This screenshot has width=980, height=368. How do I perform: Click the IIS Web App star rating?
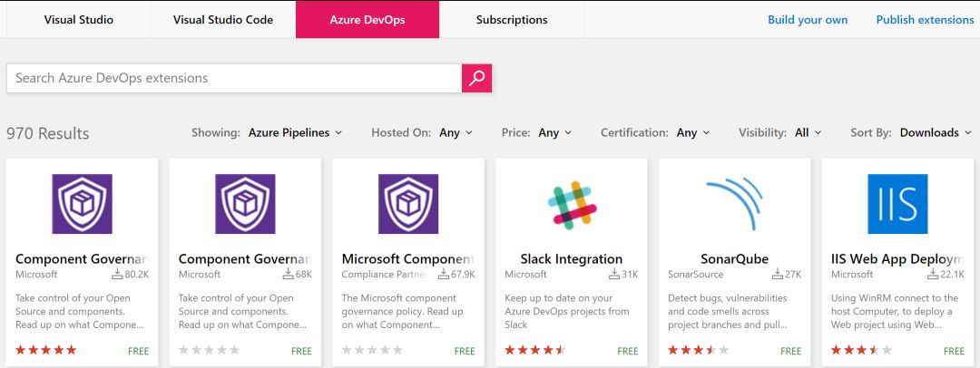click(861, 350)
